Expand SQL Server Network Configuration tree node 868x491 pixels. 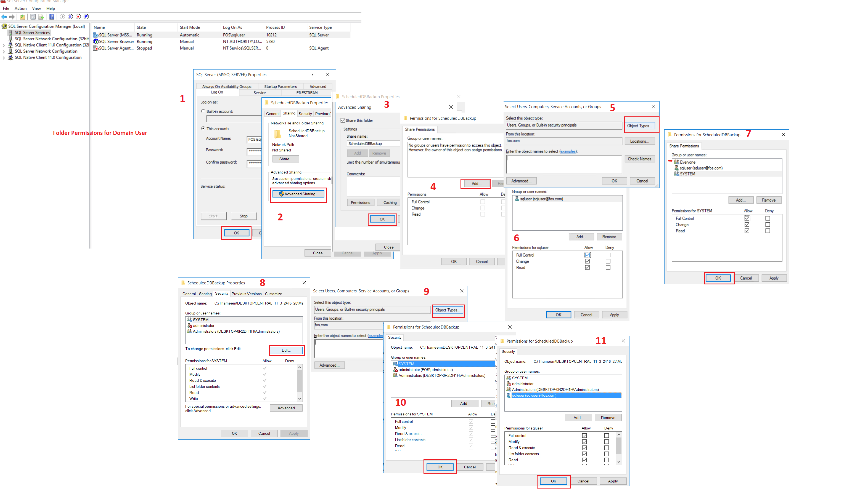(x=4, y=51)
